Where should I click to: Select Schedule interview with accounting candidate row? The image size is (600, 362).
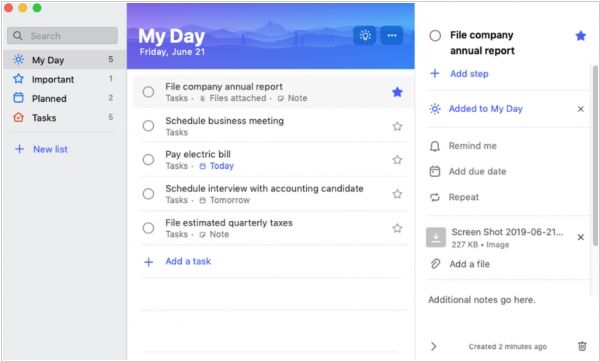[x=273, y=194]
